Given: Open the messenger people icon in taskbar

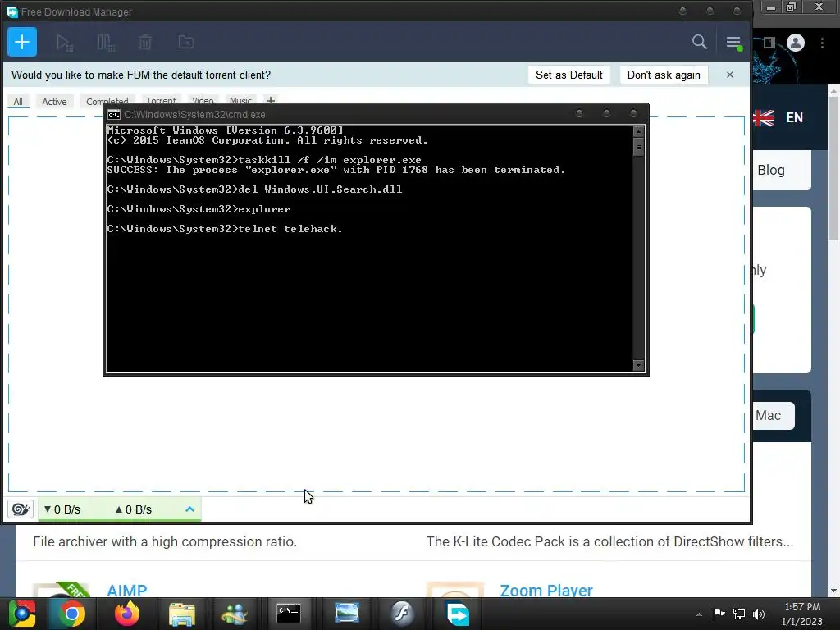Looking at the screenshot, I should (x=234, y=614).
